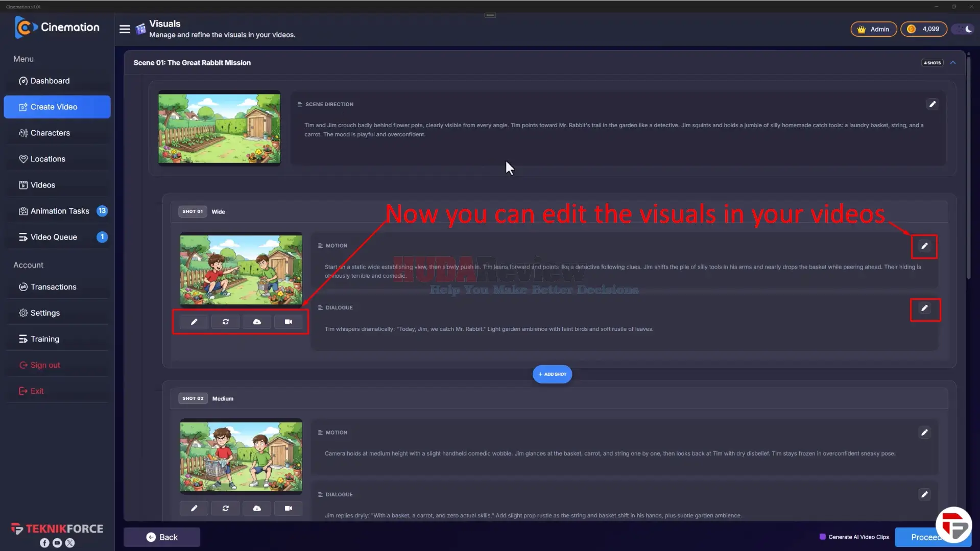Click pencil edit under Shot 01 image

pos(194,322)
